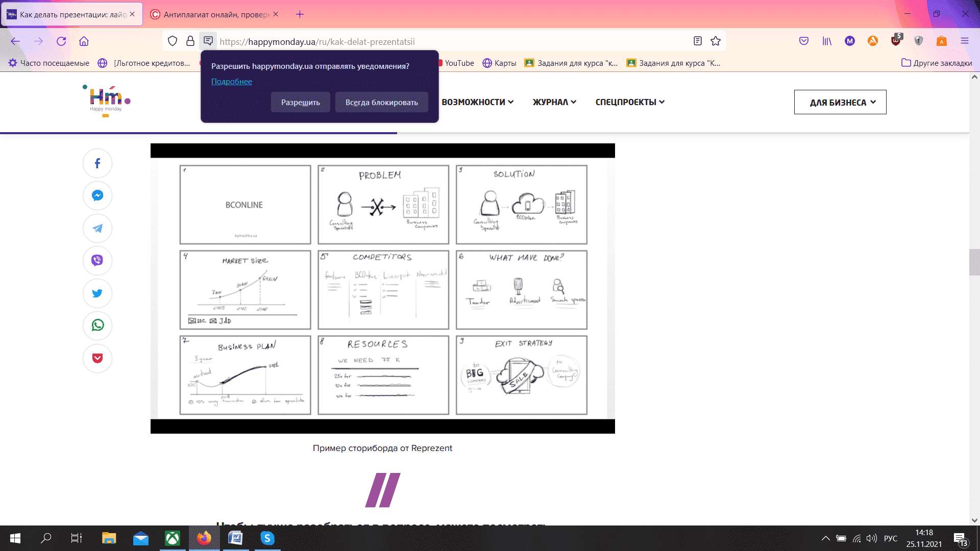Open the ДЛЯ БИЗНЕСА dropdown
Viewport: 980px width, 551px height.
[840, 102]
